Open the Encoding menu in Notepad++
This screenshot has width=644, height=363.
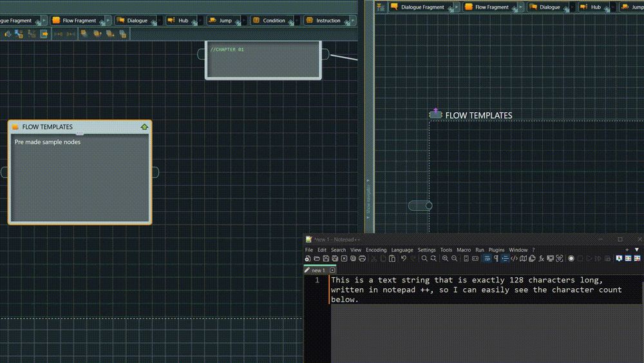tap(376, 250)
